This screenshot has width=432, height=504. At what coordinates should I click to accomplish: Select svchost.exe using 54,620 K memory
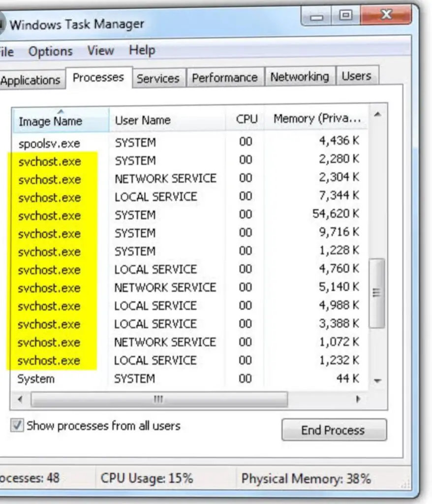pyautogui.click(x=189, y=215)
